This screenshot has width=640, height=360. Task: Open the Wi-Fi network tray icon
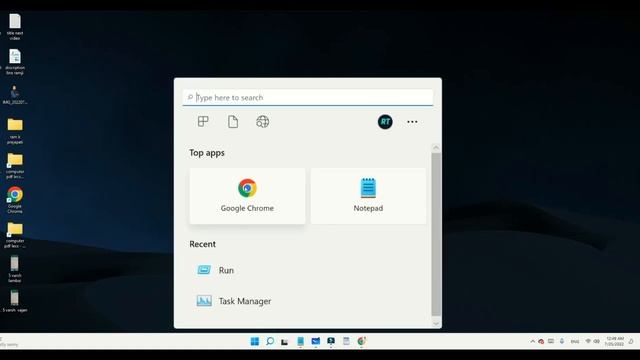click(x=588, y=341)
